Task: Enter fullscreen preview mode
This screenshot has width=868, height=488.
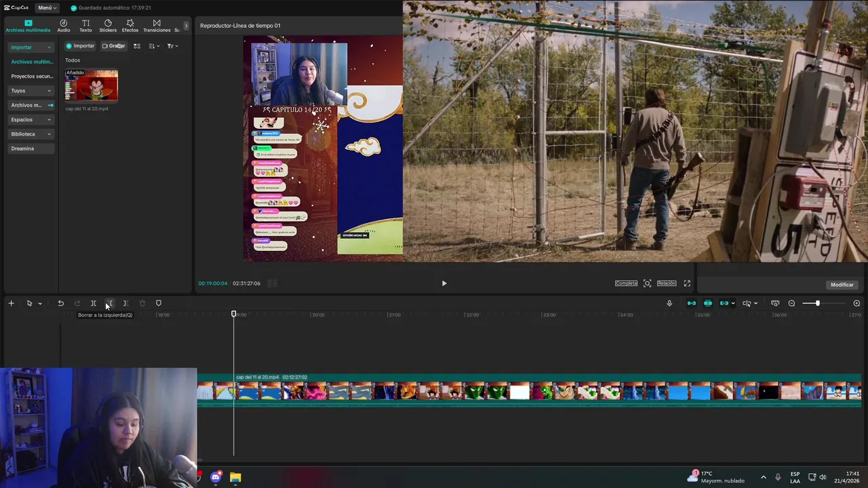Action: (x=687, y=283)
